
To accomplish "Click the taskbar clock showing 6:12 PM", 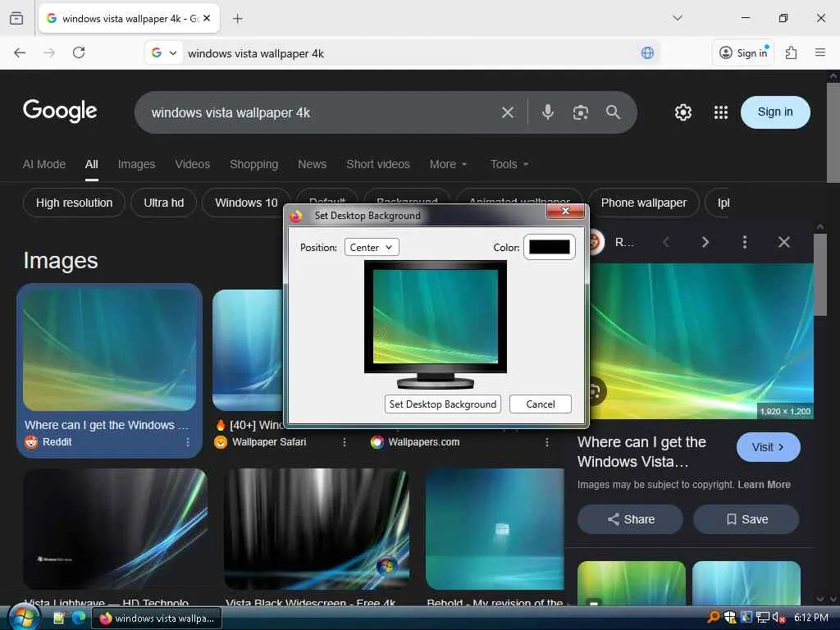I will 811,618.
